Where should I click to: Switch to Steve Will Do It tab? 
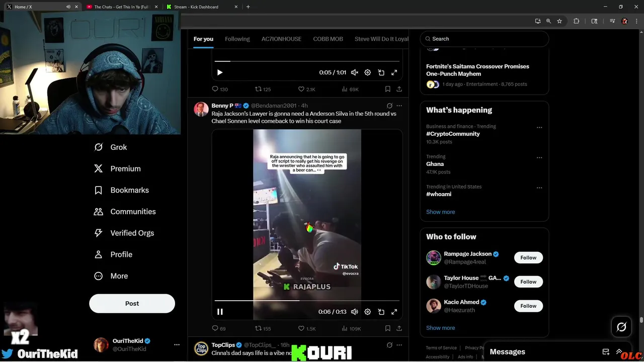pyautogui.click(x=381, y=39)
